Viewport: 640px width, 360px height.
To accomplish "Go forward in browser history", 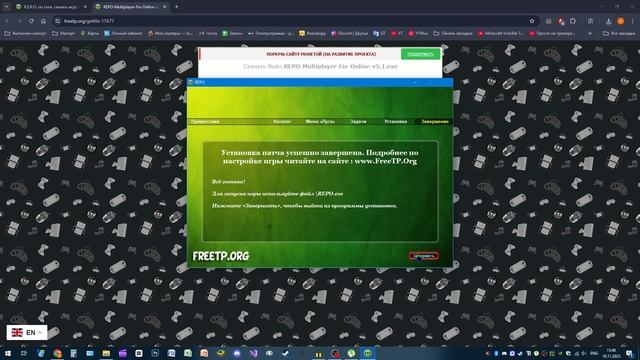I will pos(19,21).
